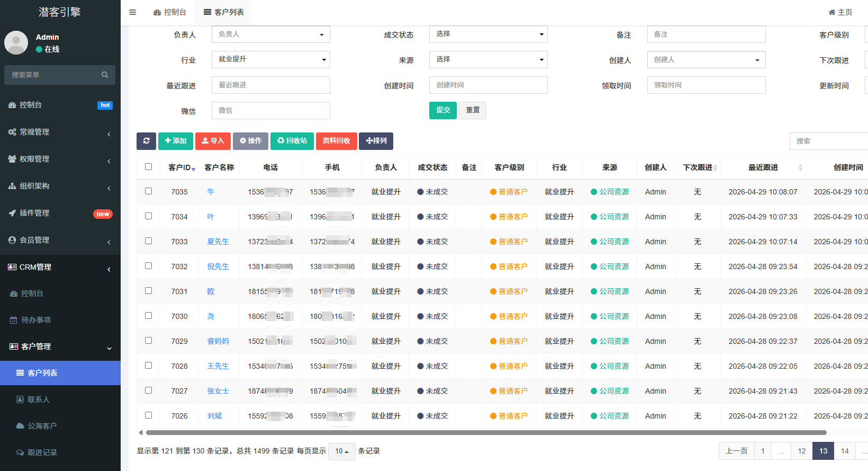Sort by 最近跟进 column arrows
This screenshot has height=471, width=868.
[x=800, y=168]
